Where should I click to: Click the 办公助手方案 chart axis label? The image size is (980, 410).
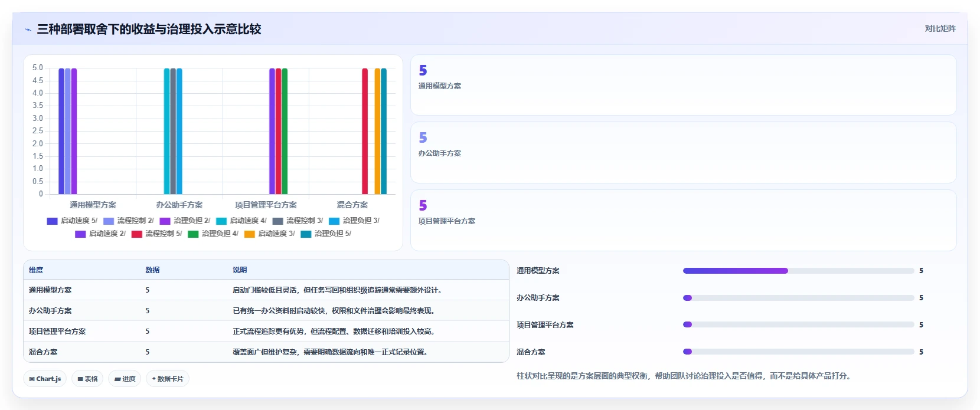pos(179,205)
